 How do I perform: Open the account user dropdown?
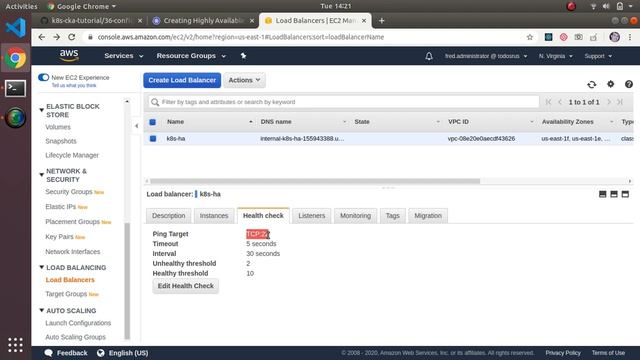[486, 56]
